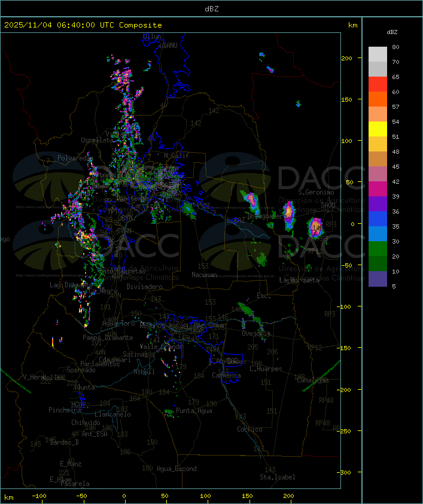Click the -100 tick on the bottom horizontal axis
423x504 pixels.
coord(39,496)
